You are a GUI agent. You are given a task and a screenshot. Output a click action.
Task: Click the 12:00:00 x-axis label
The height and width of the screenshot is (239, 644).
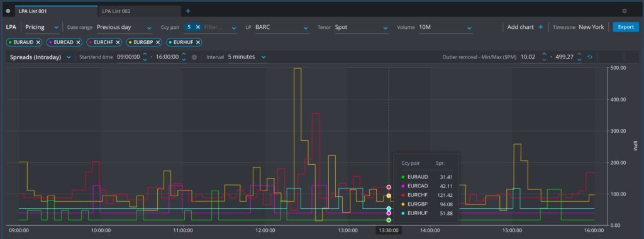tap(265, 230)
